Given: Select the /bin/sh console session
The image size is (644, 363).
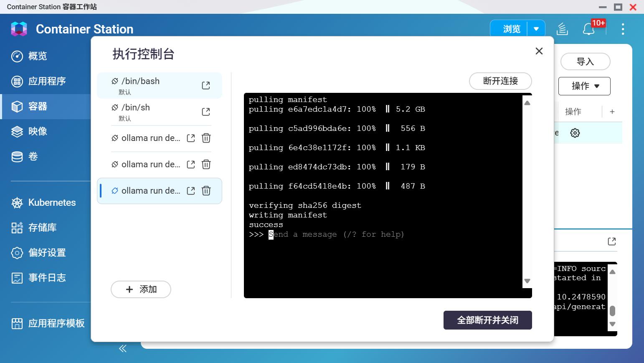Looking at the screenshot, I should 160,112.
